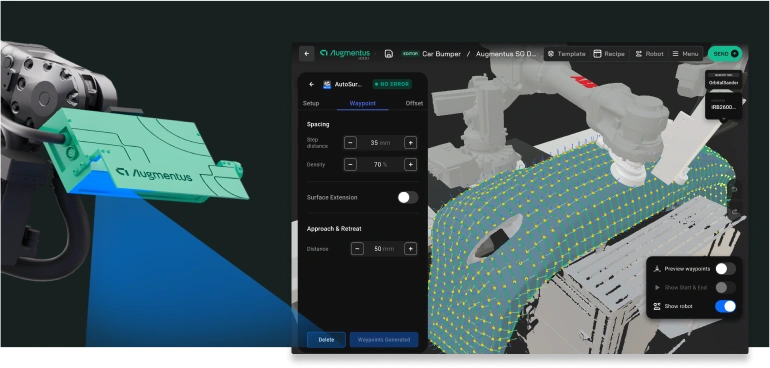Click the Density percentage value field
Screen dimensions: 770x368
tap(380, 165)
